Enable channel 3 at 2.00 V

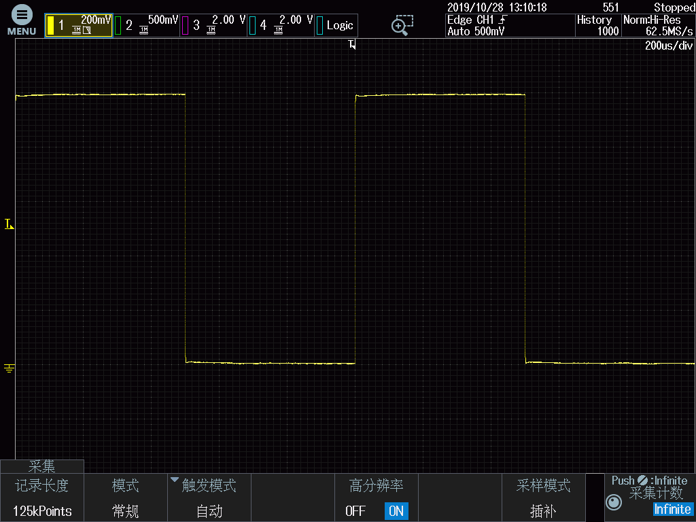pos(213,25)
